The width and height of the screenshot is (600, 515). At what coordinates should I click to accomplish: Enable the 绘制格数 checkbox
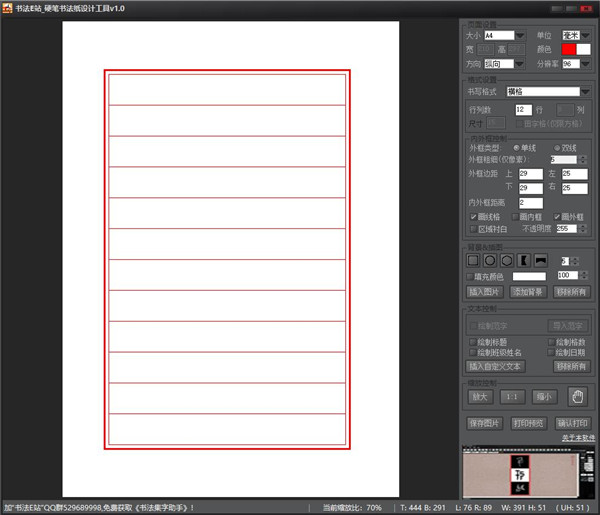551,342
